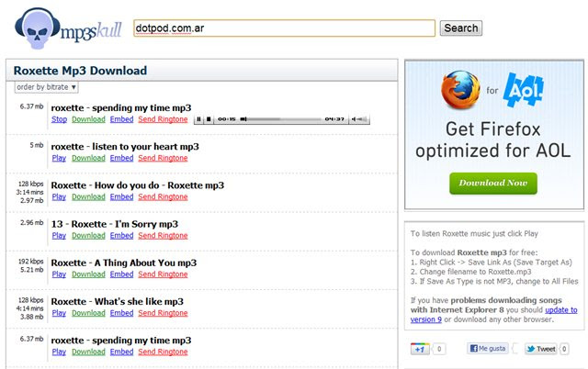
Task: Click the title Roxette - A Thing About You mp3
Action: (x=124, y=263)
